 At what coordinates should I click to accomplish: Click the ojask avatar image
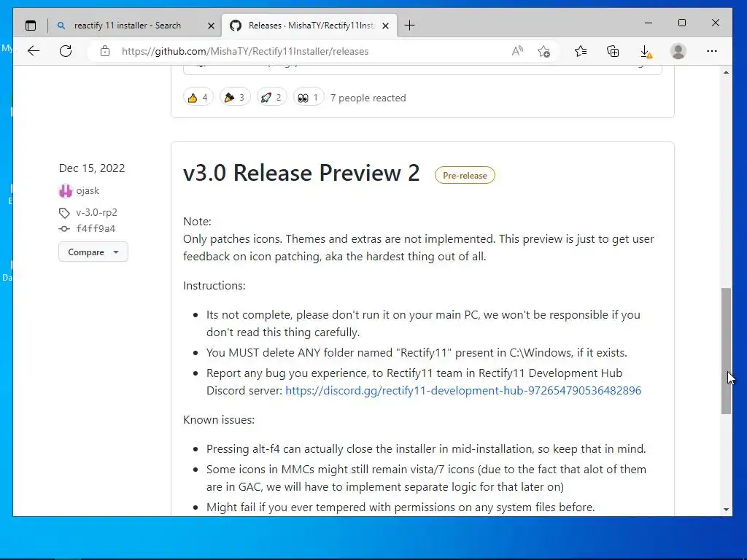coord(65,191)
